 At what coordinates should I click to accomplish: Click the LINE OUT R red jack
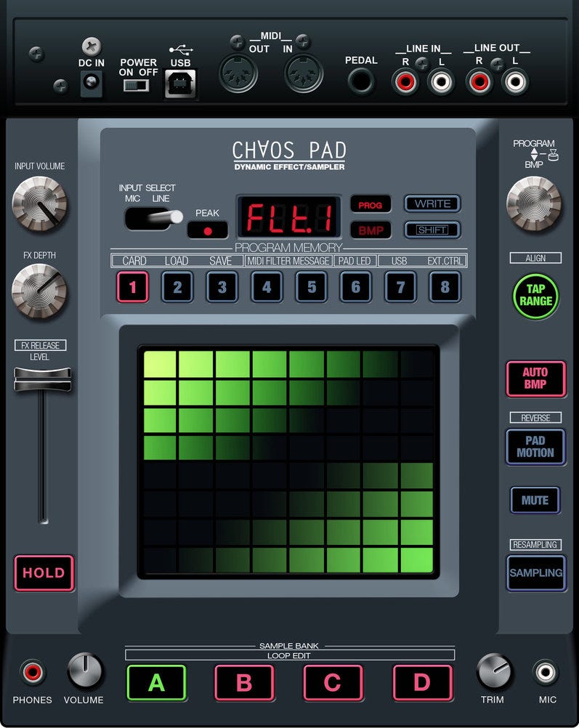[479, 82]
